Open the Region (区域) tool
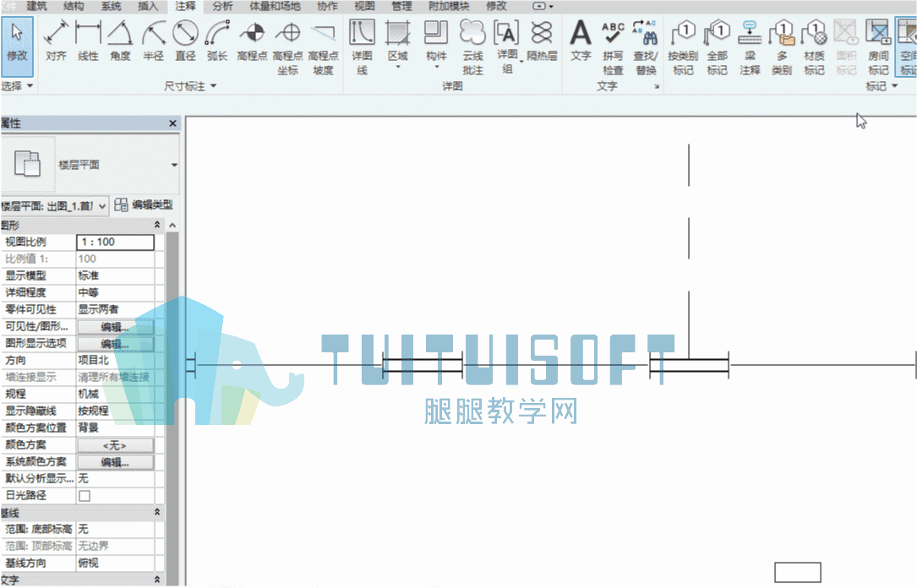Image resolution: width=917 pixels, height=588 pixels. tap(398, 46)
